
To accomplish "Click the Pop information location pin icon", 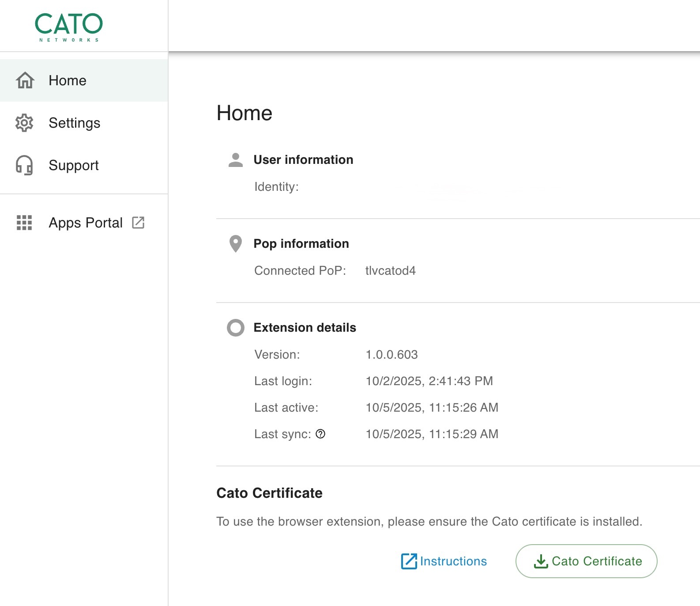I will tap(236, 243).
